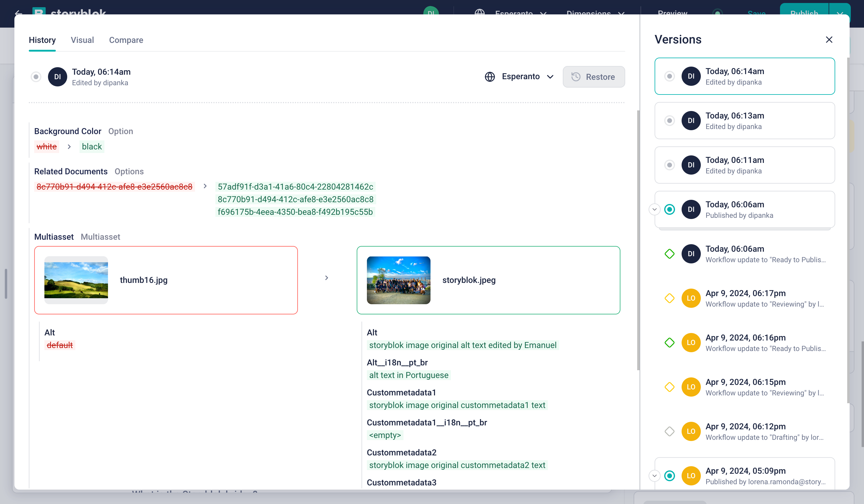Click the grey diamond at Apr 9 06:12pm Drafting
This screenshot has width=864, height=504.
(669, 431)
